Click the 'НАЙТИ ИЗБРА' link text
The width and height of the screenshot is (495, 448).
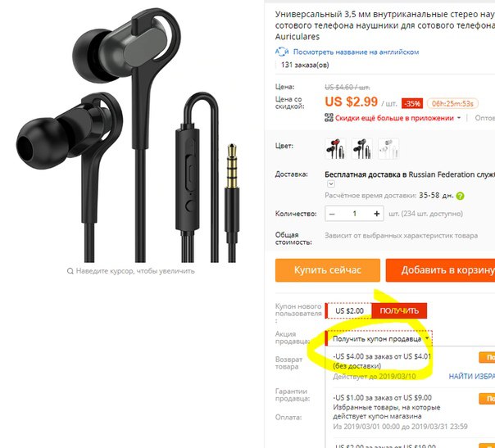pos(471,376)
